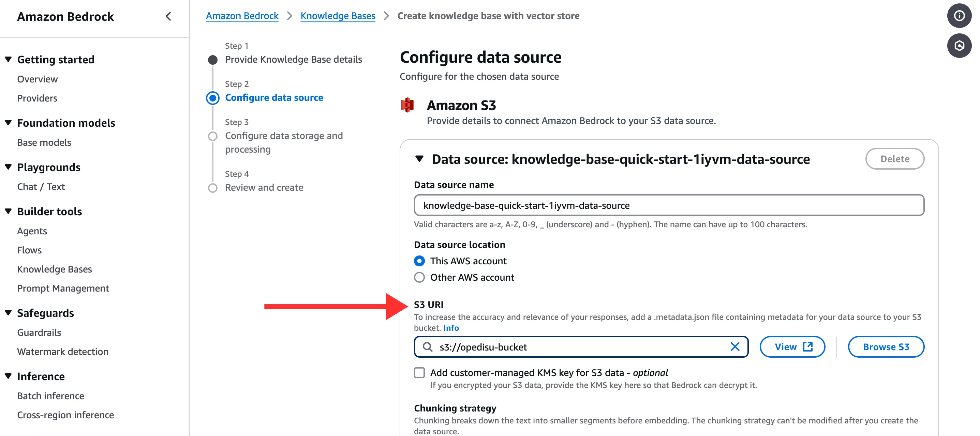980x436 pixels.
Task: Open Chat / Text playground
Action: coord(41,187)
